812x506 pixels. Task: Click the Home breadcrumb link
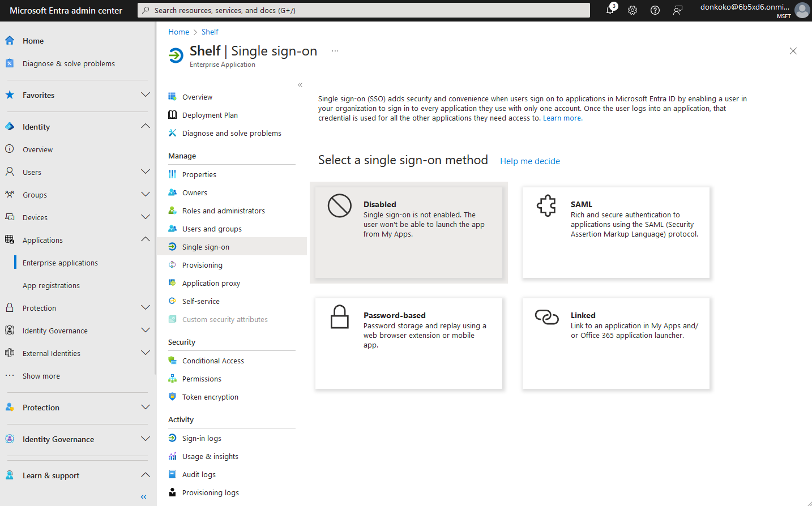click(x=178, y=32)
